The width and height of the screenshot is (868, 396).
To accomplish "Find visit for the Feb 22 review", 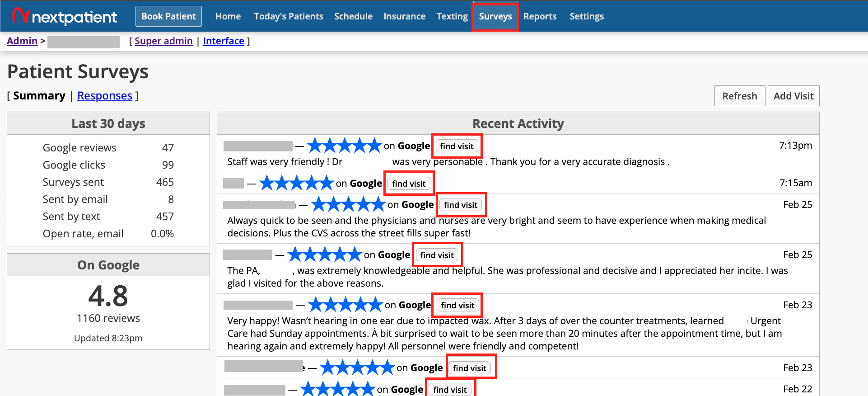I will (450, 390).
